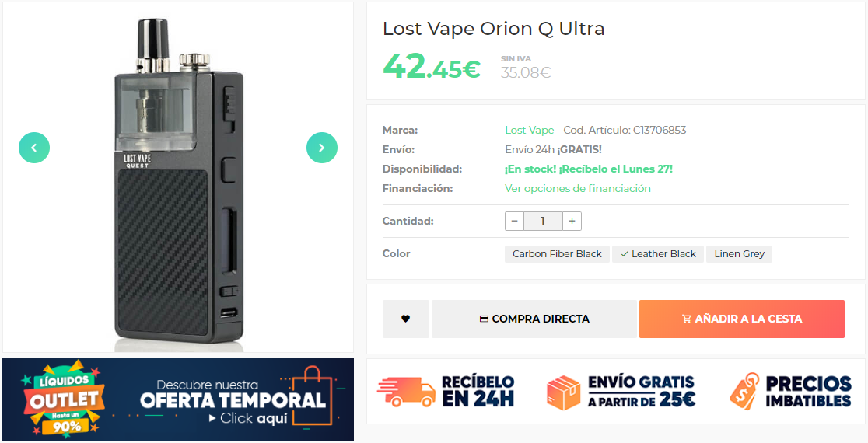
Task: Click the Líquidos Outlet 90% badge
Action: pyautogui.click(x=63, y=399)
